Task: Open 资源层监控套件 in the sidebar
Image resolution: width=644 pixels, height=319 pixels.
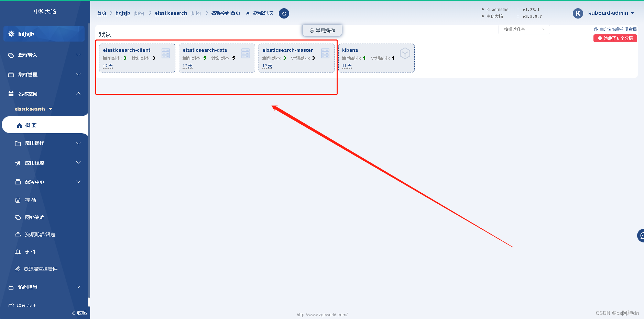Action: point(41,269)
